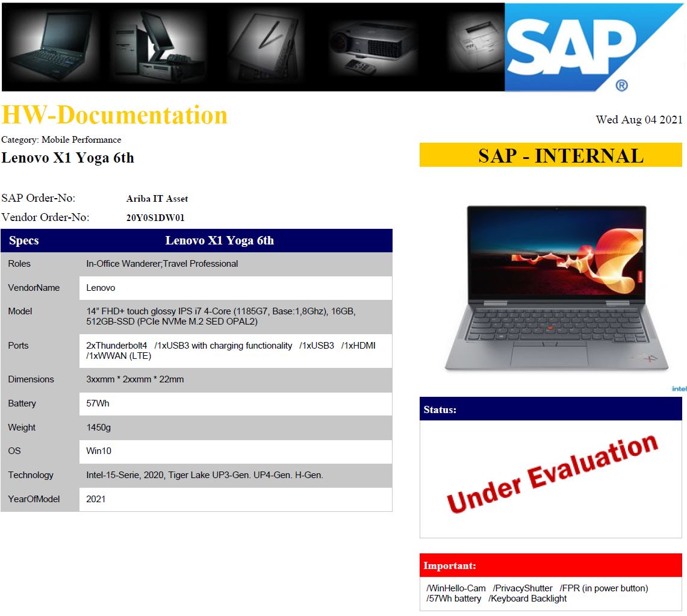Click the Technology row label
The image size is (687, 616).
31,475
